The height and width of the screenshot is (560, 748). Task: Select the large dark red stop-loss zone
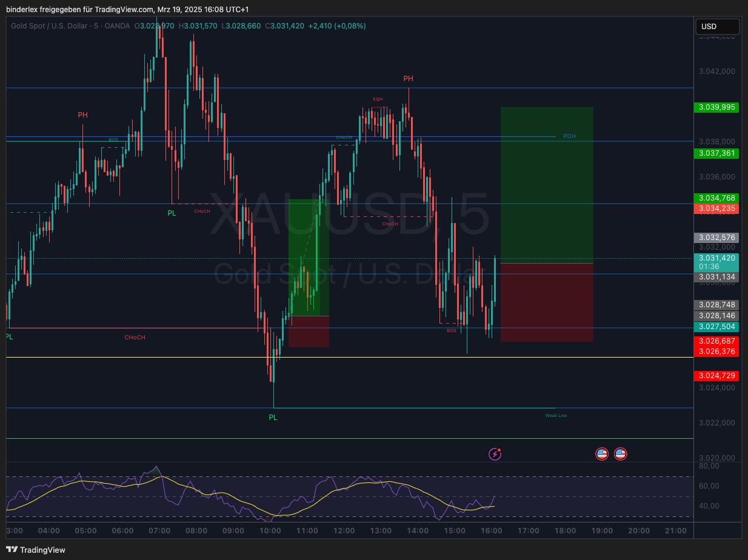547,302
